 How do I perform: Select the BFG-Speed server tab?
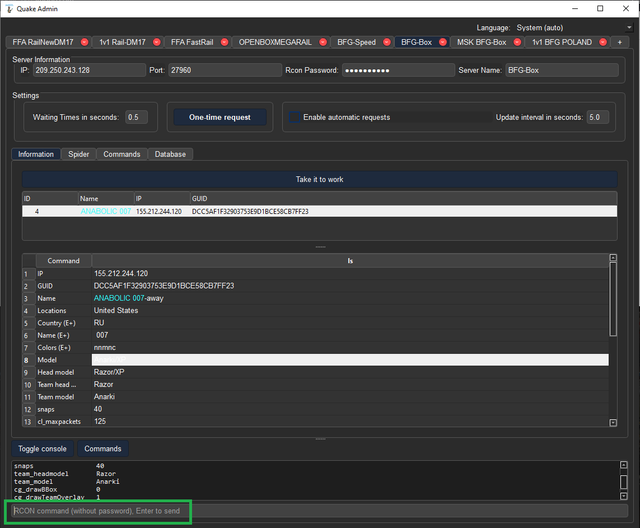pos(356,42)
